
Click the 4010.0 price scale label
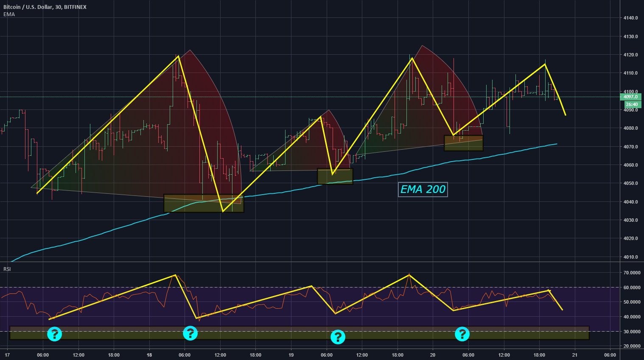631,257
